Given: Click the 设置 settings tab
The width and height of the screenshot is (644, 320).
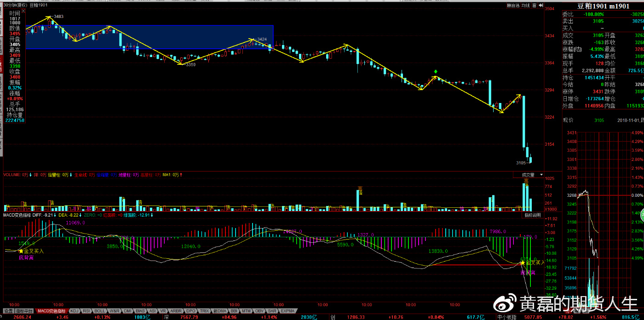Looking at the screenshot, I should click(x=9, y=311).
